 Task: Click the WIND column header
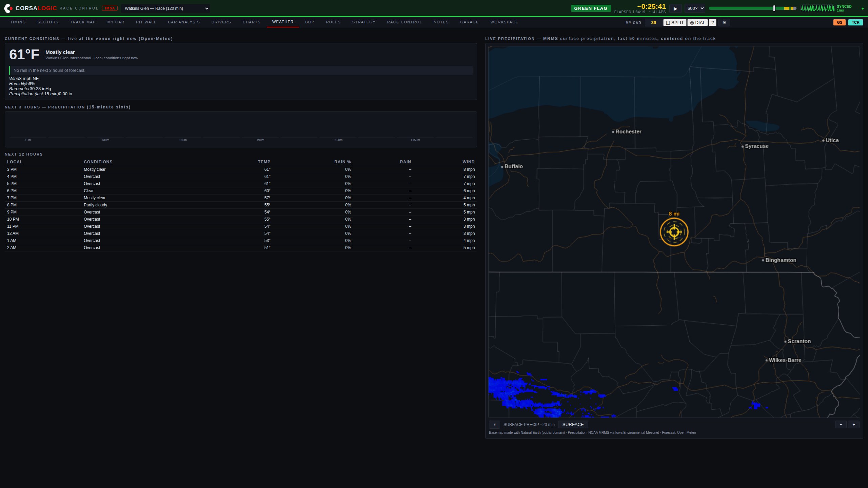click(469, 162)
